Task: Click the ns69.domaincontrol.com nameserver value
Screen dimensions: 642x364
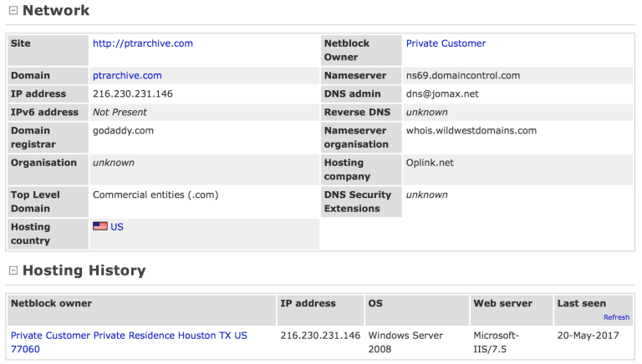Action: pos(462,75)
